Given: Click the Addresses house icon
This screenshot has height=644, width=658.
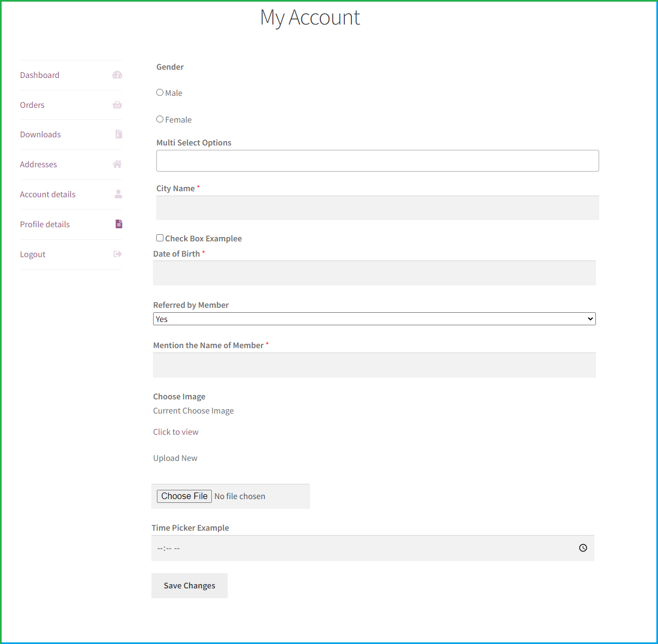Looking at the screenshot, I should (117, 165).
